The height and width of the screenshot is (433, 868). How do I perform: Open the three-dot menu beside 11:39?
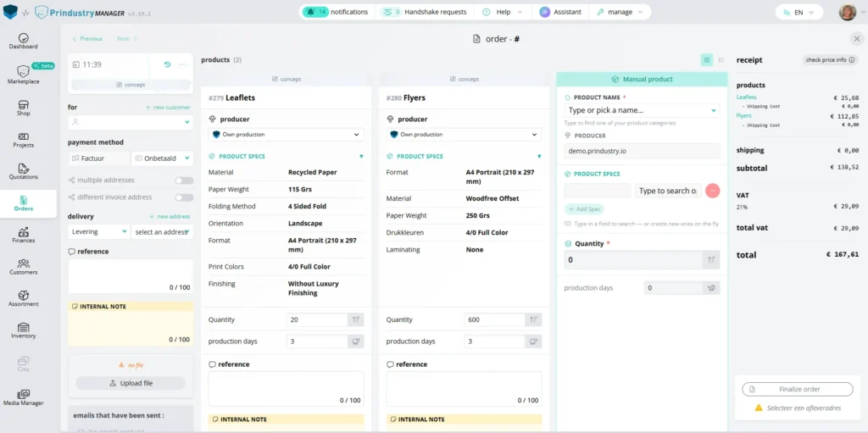[183, 64]
